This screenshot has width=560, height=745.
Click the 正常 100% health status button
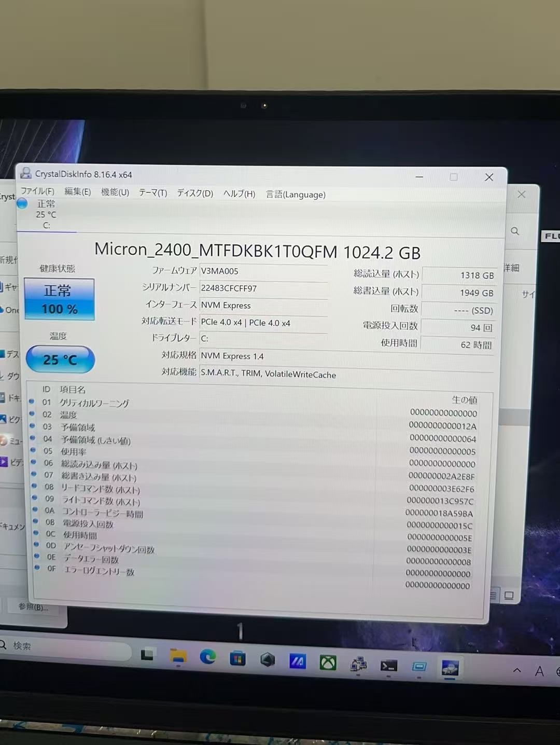pyautogui.click(x=59, y=299)
